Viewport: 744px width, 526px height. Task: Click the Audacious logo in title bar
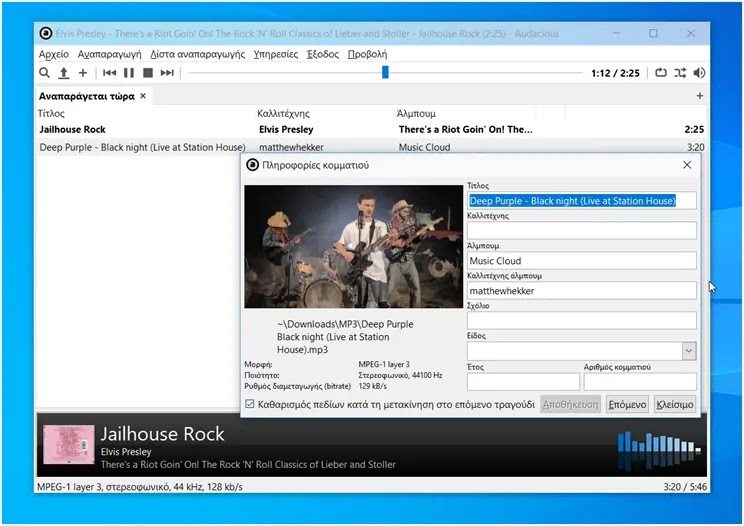46,33
